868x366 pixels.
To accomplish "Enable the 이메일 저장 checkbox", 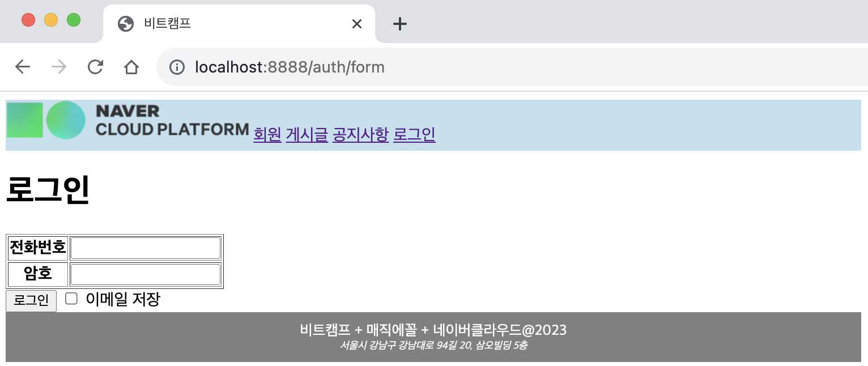I will (x=71, y=299).
